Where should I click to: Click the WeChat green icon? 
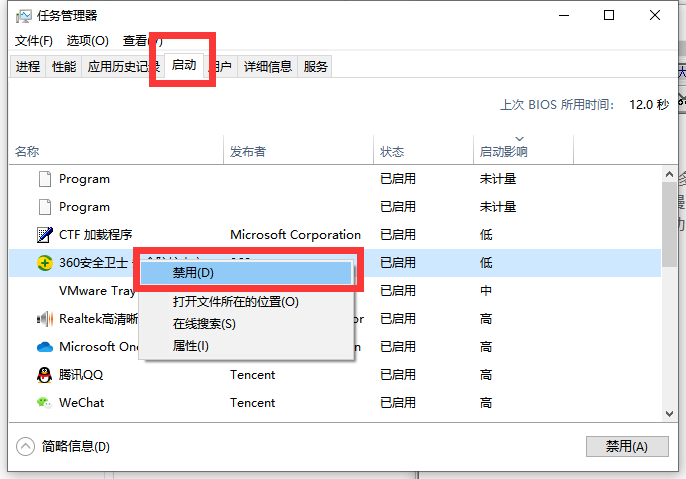[x=44, y=403]
